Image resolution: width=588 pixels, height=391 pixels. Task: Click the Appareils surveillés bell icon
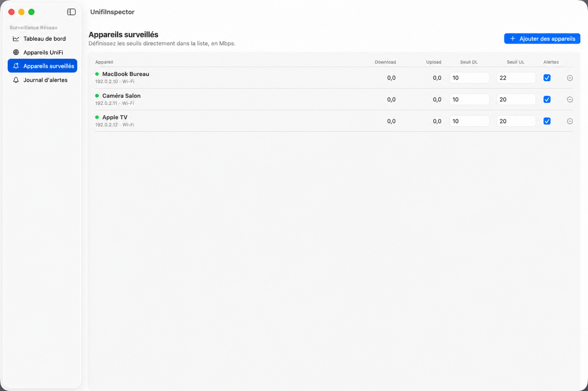click(16, 66)
